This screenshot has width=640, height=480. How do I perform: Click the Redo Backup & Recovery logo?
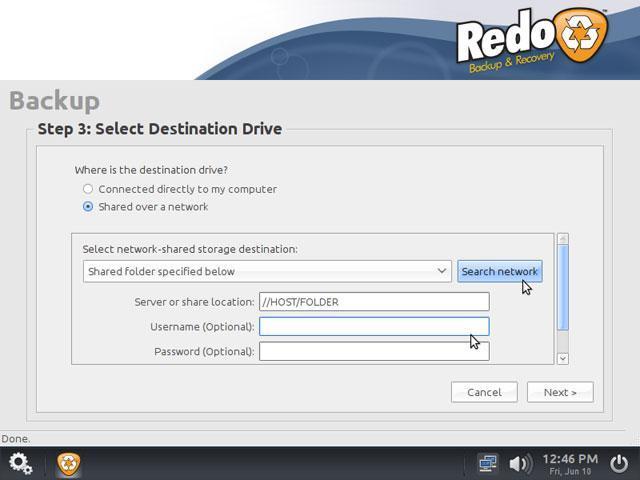[532, 40]
